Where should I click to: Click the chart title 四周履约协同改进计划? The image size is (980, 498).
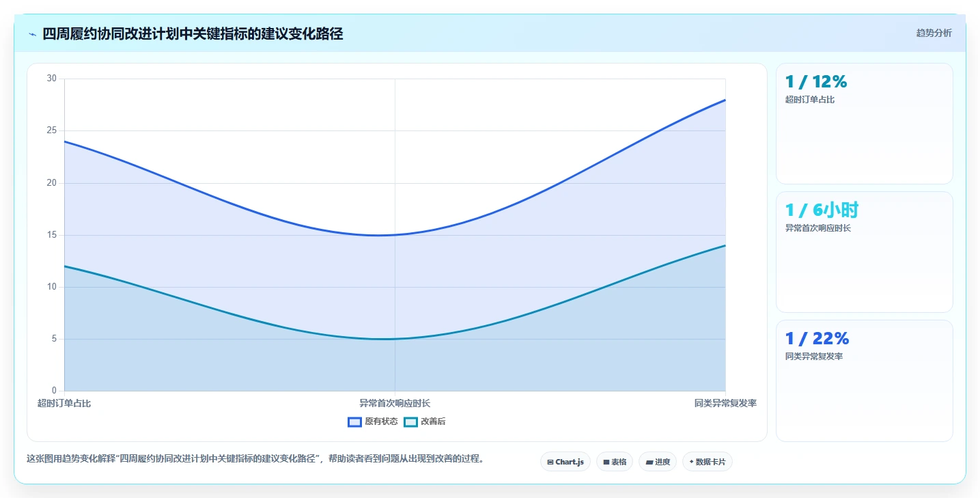[193, 33]
